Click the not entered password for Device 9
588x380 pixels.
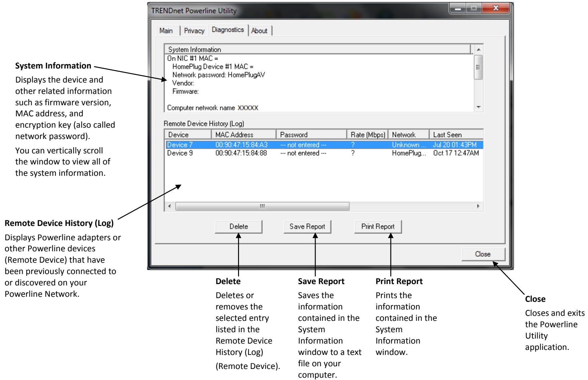point(303,153)
